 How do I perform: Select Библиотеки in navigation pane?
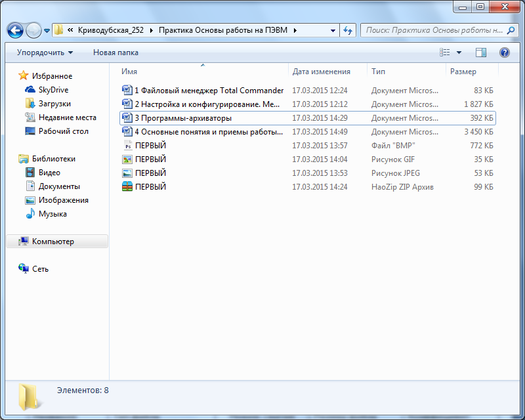coord(54,158)
